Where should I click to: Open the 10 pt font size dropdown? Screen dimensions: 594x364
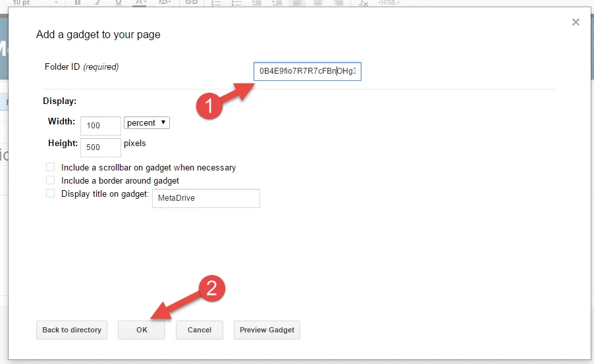pyautogui.click(x=35, y=3)
